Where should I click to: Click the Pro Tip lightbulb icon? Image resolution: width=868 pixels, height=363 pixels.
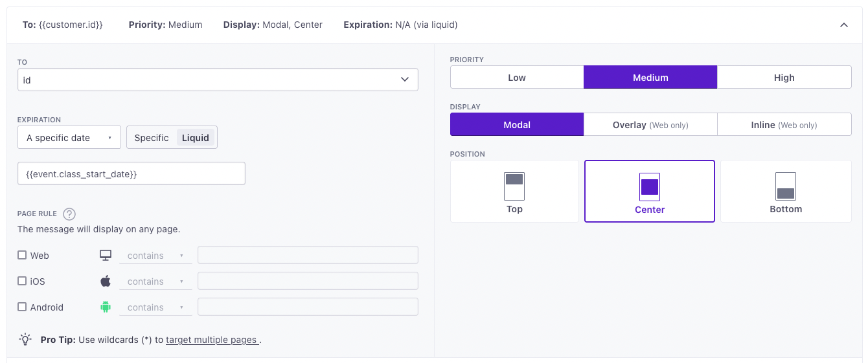[x=25, y=339]
